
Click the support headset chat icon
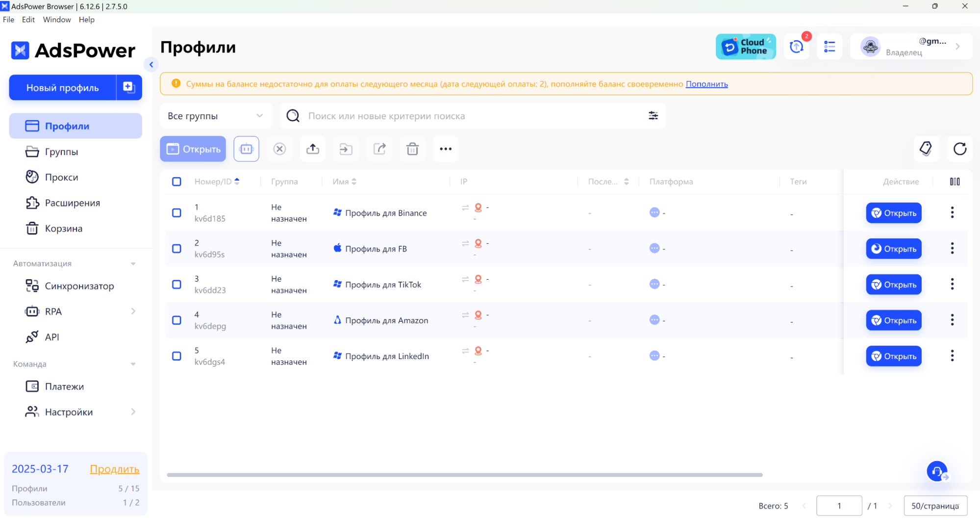937,471
